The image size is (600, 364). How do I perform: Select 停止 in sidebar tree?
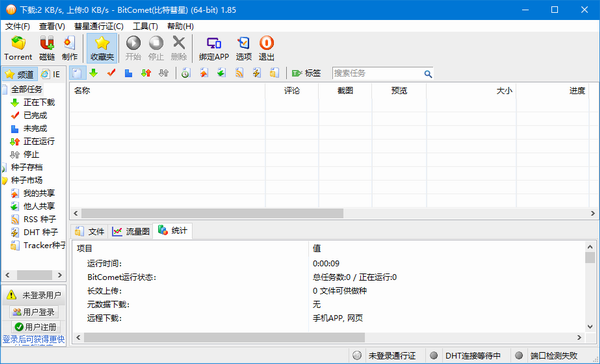[31, 154]
